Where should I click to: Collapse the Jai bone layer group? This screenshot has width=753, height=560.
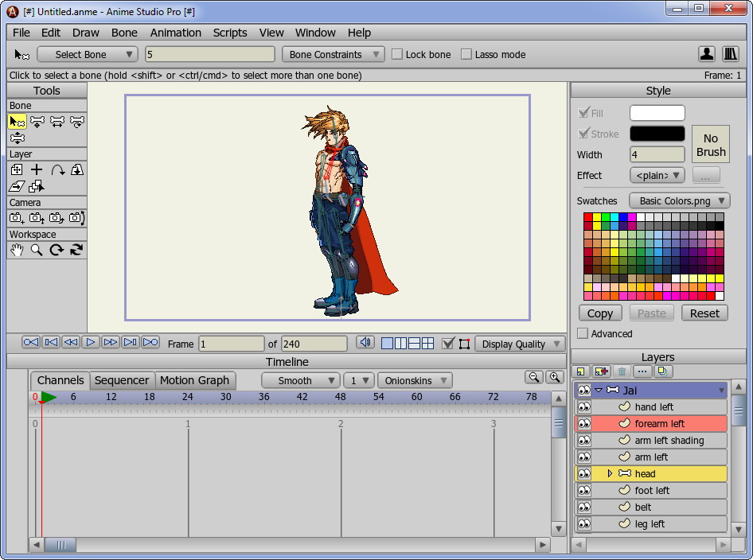[599, 390]
